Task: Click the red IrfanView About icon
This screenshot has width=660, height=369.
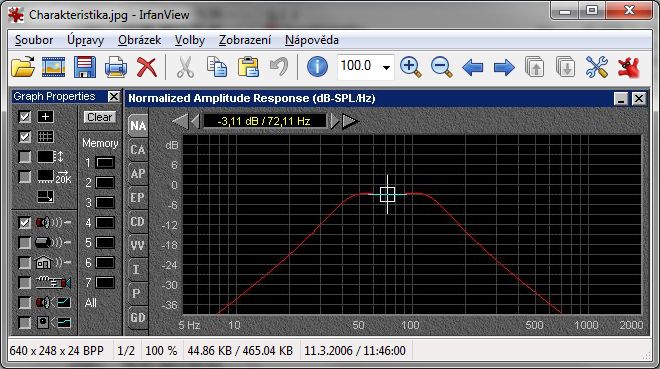Action: point(628,66)
